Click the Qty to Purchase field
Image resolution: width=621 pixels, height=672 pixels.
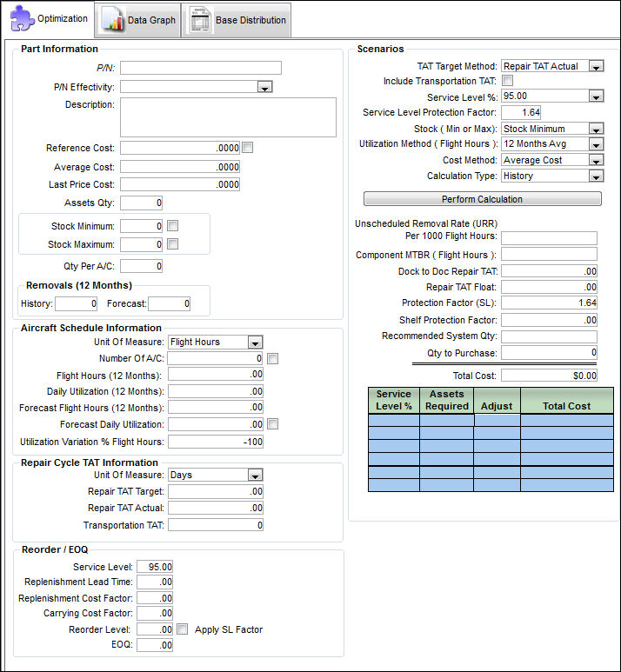(549, 353)
